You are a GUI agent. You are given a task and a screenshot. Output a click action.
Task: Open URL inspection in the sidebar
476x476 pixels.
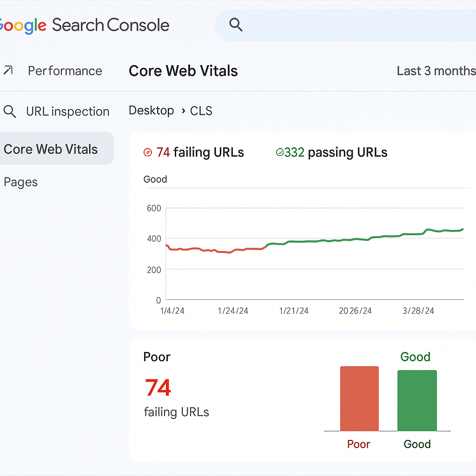click(68, 112)
